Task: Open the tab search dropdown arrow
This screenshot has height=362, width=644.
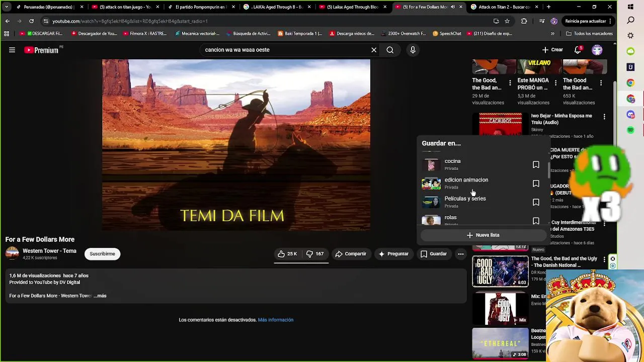Action: pos(7,7)
